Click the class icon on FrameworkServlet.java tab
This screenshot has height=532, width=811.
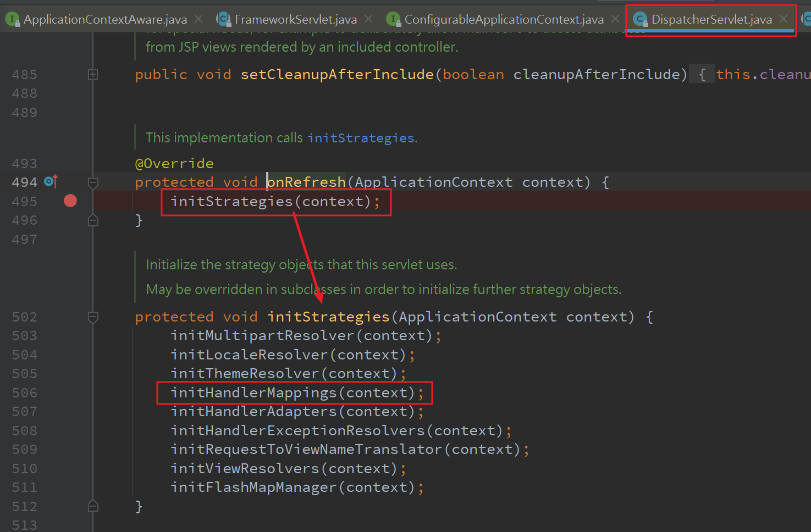[x=224, y=18]
